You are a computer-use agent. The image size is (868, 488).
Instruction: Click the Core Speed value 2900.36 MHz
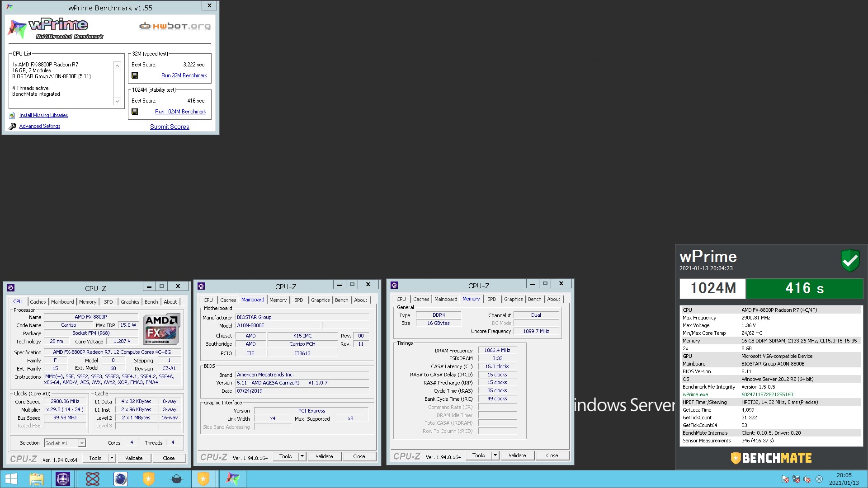(65, 402)
